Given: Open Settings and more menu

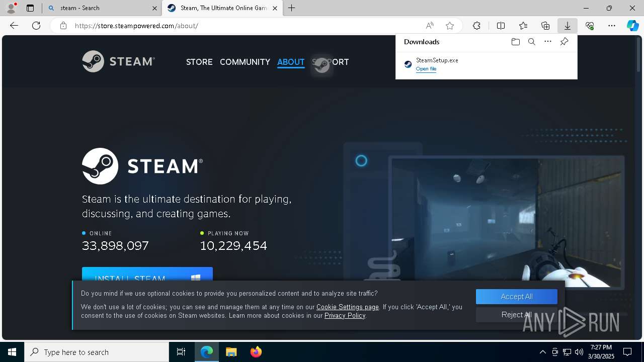Looking at the screenshot, I should [612, 26].
